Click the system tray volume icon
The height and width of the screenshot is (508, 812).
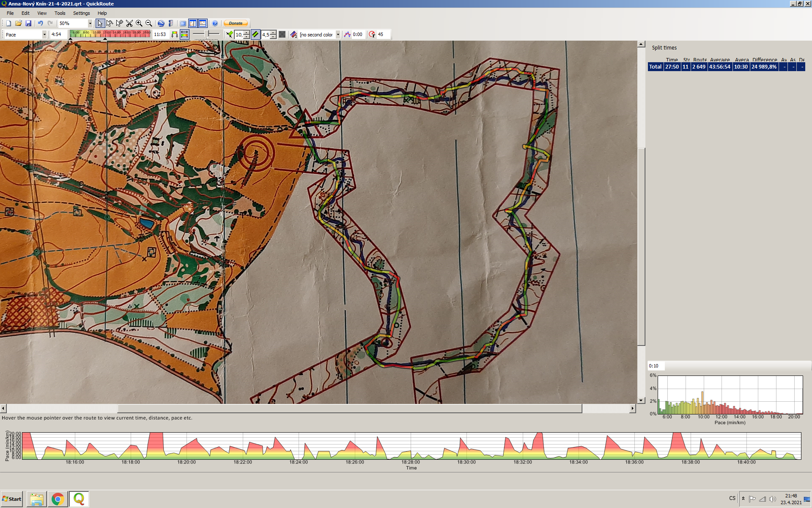pyautogui.click(x=773, y=499)
